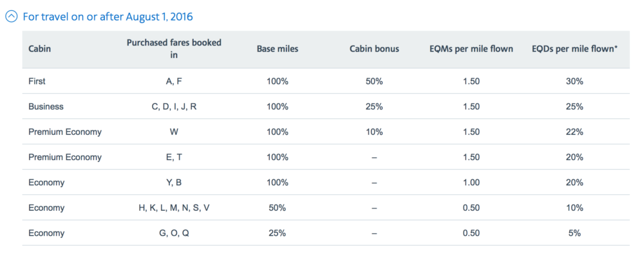This screenshot has width=644, height=261.
Task: Click the 'C, D, I, J, R' fare classes cell
Action: coord(174,107)
